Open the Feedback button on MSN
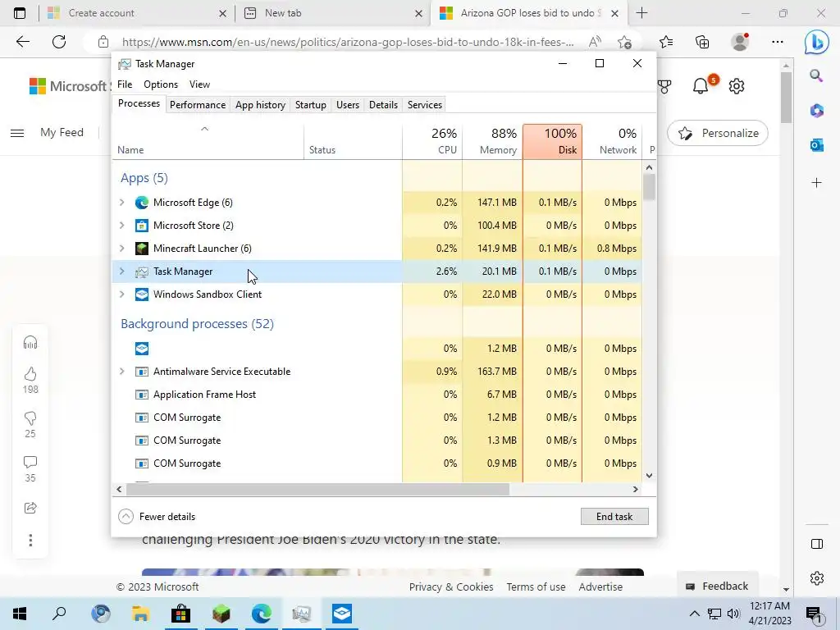840x630 pixels. click(717, 586)
